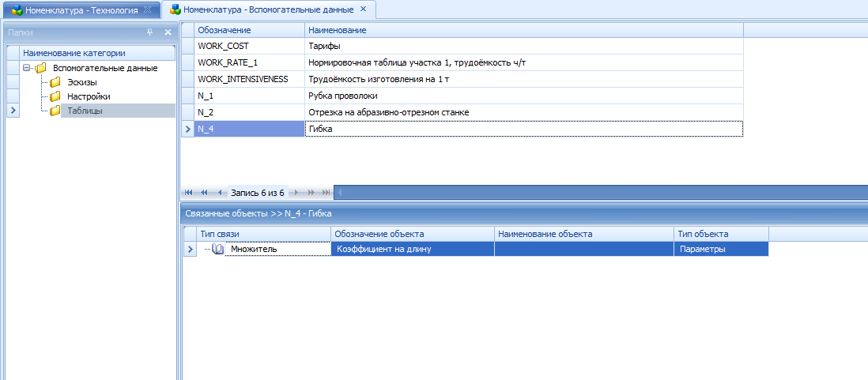The height and width of the screenshot is (380, 868).
Task: Click Эскизы folder icon
Action: point(55,82)
